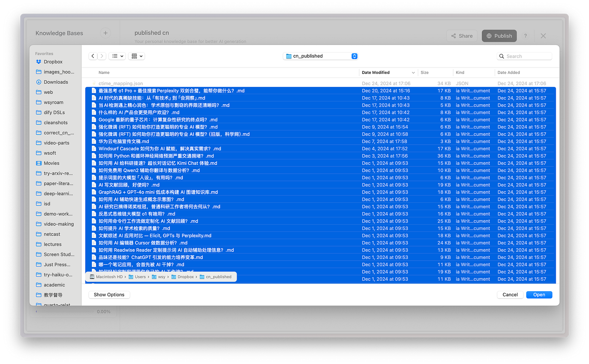Toggle the Date Modified sort direction chevron
Viewport: 589px width, 364px height.
tap(413, 73)
